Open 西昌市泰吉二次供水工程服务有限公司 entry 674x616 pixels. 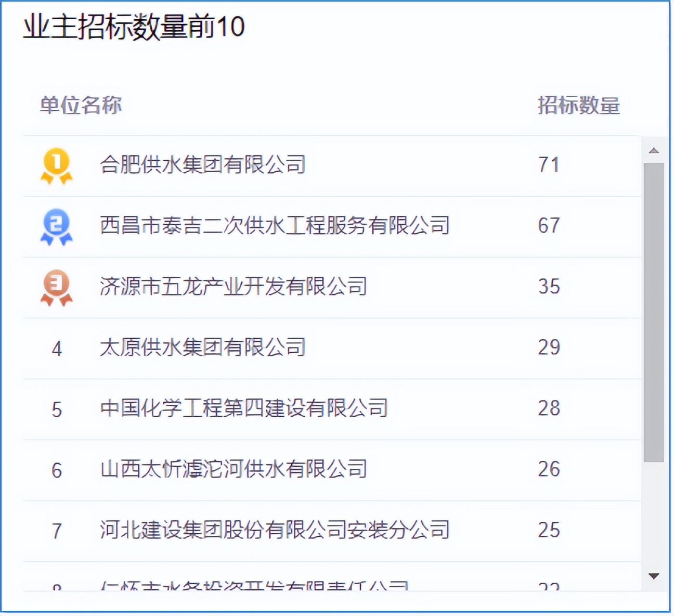[275, 226]
